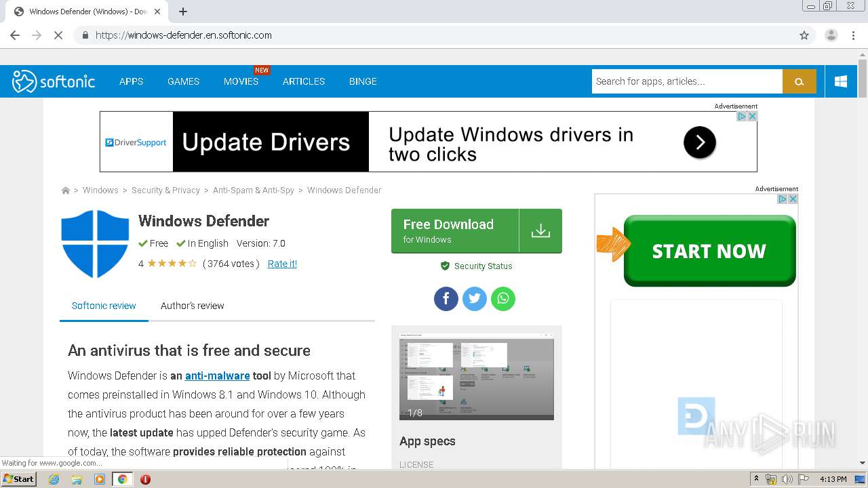
Task: Close the DriverSupport banner ad
Action: pyautogui.click(x=751, y=117)
